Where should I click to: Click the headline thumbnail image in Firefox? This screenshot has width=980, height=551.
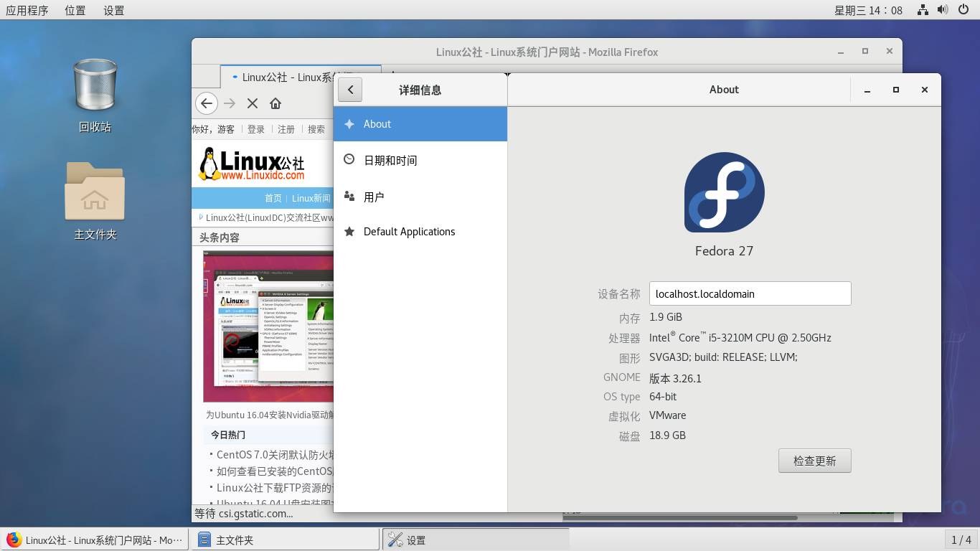[x=268, y=326]
